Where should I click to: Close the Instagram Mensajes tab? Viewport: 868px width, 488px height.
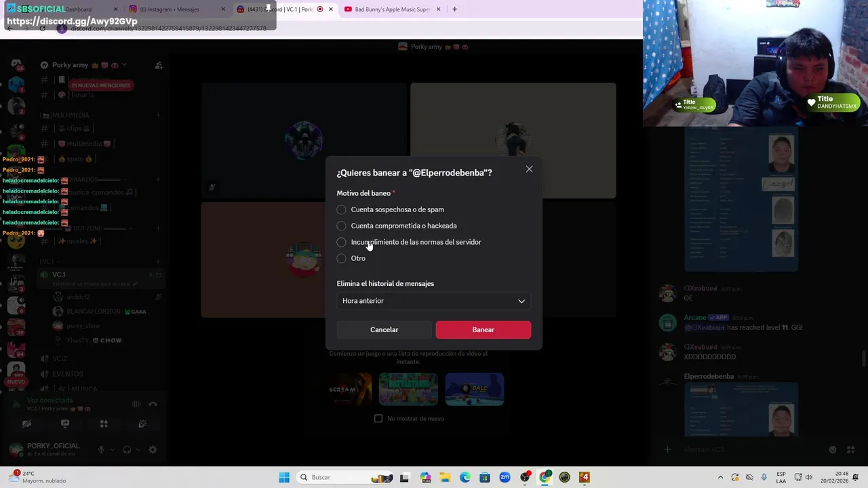[223, 9]
